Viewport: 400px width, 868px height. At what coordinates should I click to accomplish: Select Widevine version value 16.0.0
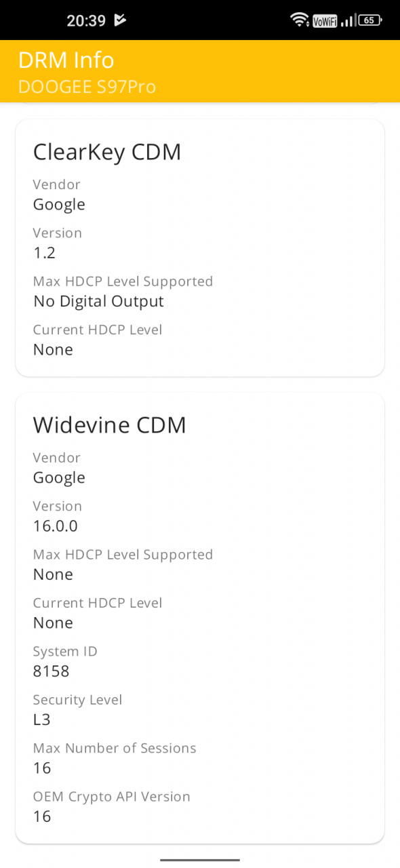pos(56,526)
